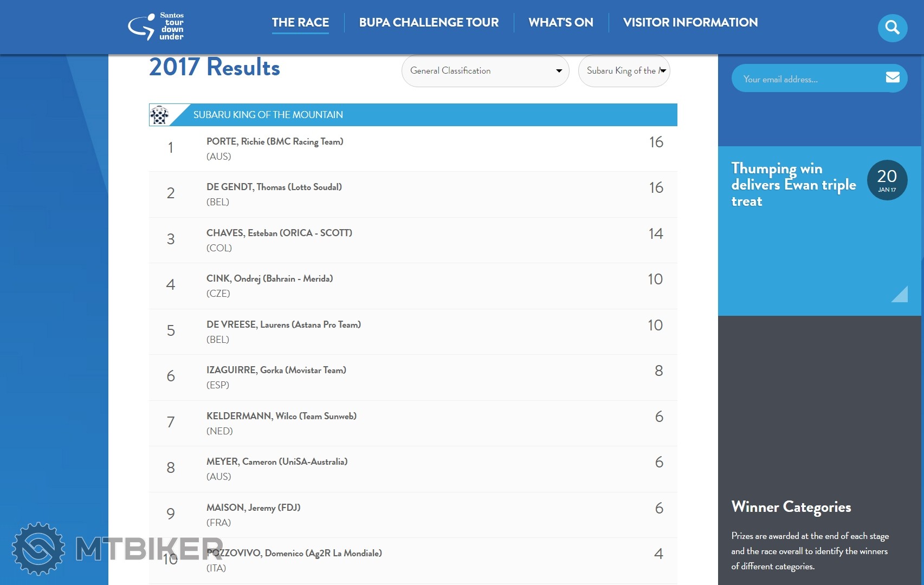Focus the email address input field
The image size is (924, 585).
tap(807, 79)
